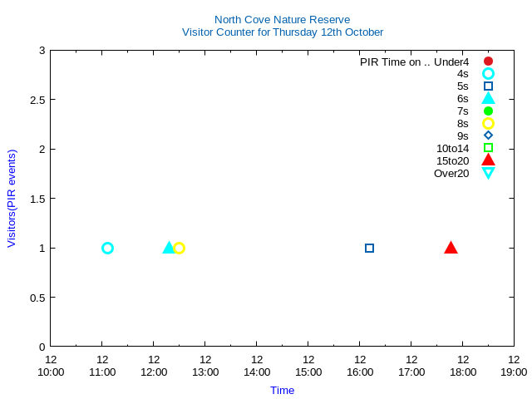Viewport: 532px width, 399px height.
Task: Click the red triangle data point near 18:00
Action: click(x=451, y=247)
